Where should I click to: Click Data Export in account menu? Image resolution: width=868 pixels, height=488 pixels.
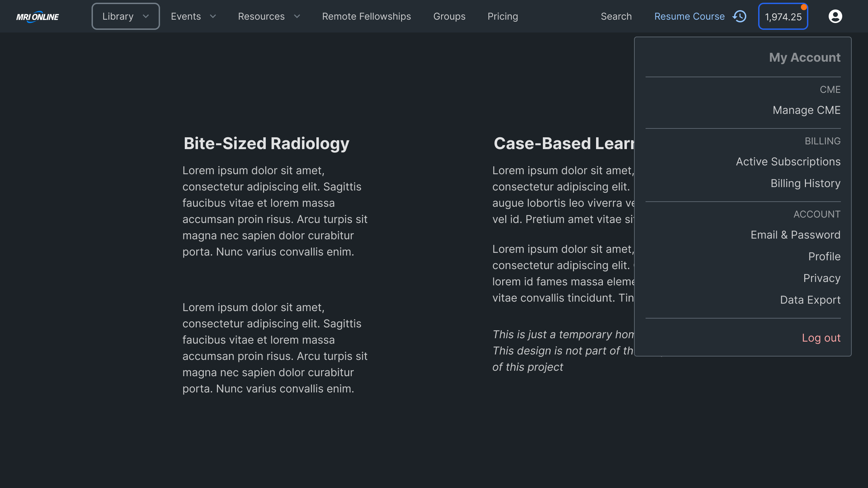pyautogui.click(x=810, y=300)
